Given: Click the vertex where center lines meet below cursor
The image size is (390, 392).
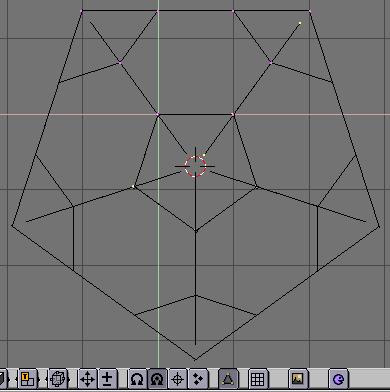Looking at the screenshot, I should point(196,231).
